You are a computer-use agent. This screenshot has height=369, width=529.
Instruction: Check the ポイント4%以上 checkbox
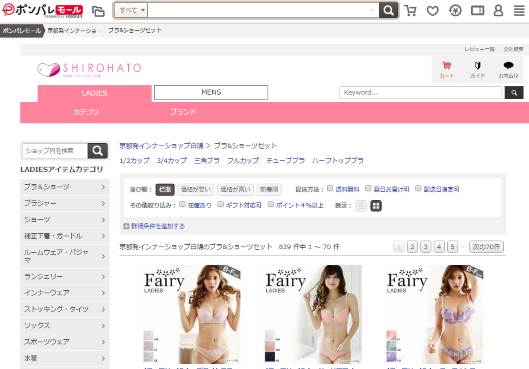270,204
